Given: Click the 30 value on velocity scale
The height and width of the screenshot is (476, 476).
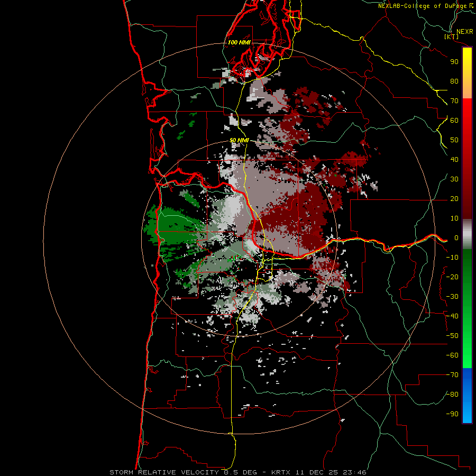Looking at the screenshot, I should 454,179.
